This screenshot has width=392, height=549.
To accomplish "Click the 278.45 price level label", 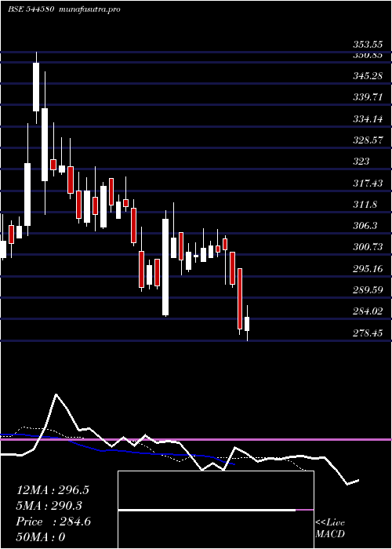I will tap(367, 333).
